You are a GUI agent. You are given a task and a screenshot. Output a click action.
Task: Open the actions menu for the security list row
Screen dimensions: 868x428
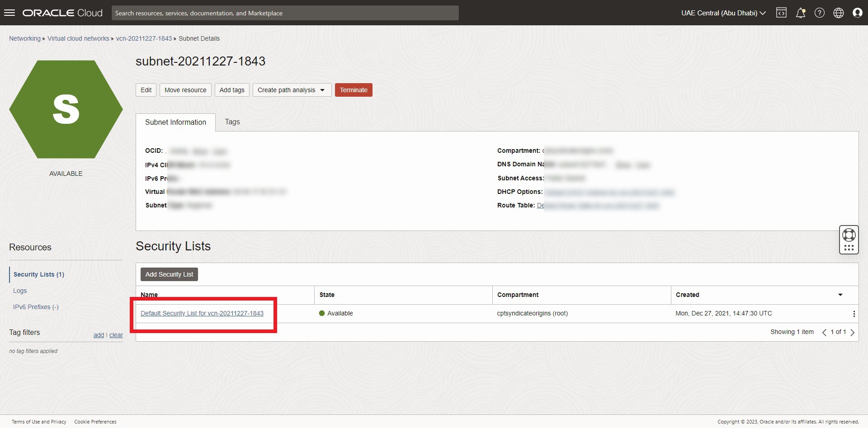point(854,314)
